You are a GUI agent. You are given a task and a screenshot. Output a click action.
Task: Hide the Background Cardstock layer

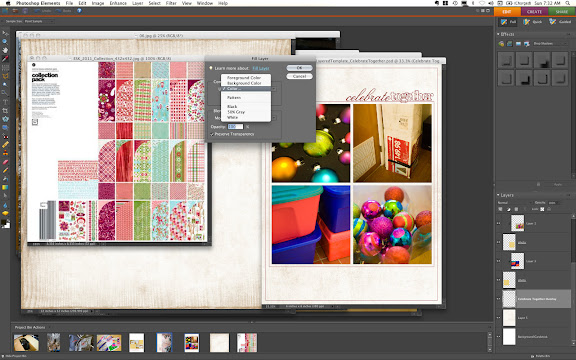coord(498,337)
